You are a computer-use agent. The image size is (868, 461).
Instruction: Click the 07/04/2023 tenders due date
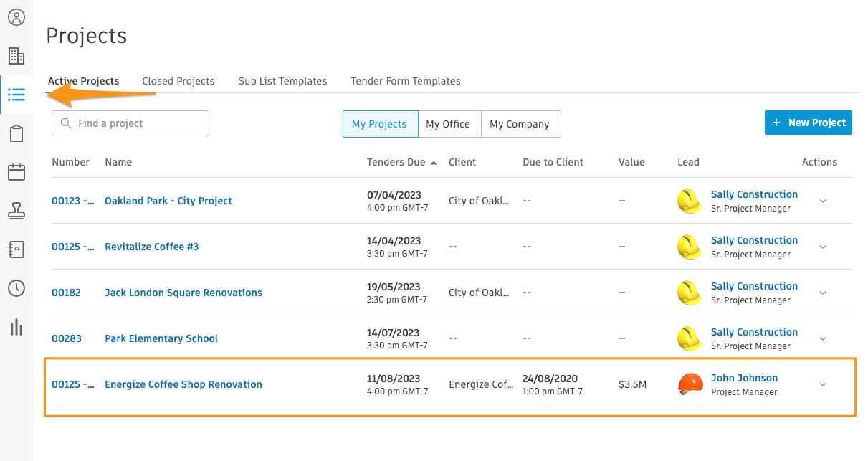tap(394, 195)
